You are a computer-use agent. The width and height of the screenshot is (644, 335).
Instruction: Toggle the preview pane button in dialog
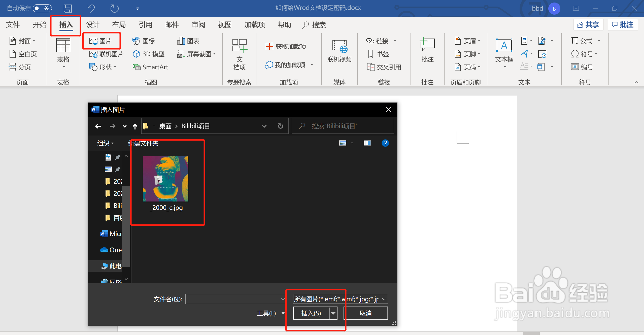[x=367, y=143]
